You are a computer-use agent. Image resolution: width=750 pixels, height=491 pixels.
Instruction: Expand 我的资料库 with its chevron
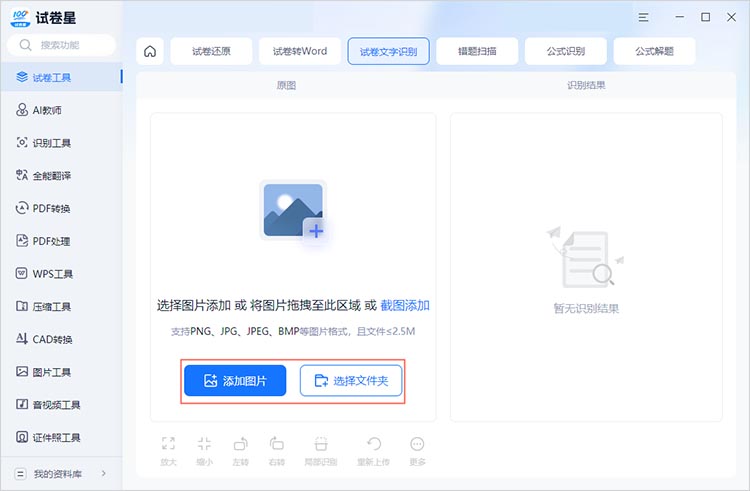pos(104,473)
